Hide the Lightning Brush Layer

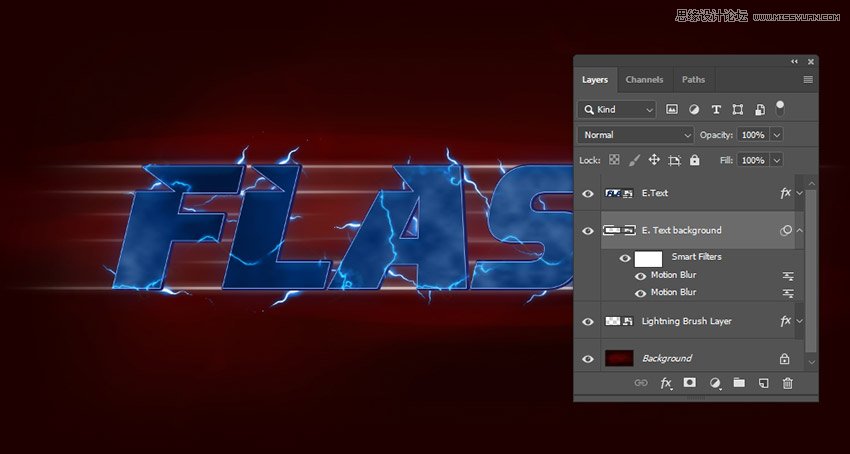tap(588, 321)
